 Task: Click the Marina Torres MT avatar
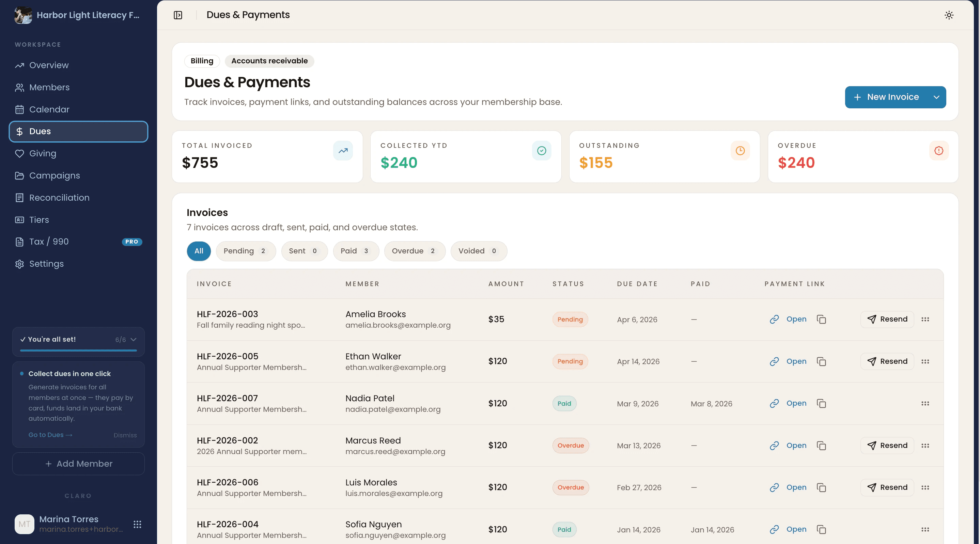coord(24,524)
